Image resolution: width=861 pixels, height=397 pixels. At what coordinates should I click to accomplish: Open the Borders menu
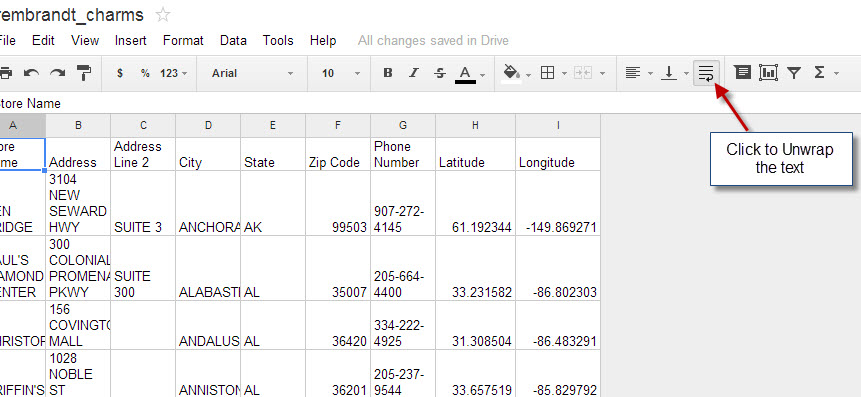click(x=547, y=72)
